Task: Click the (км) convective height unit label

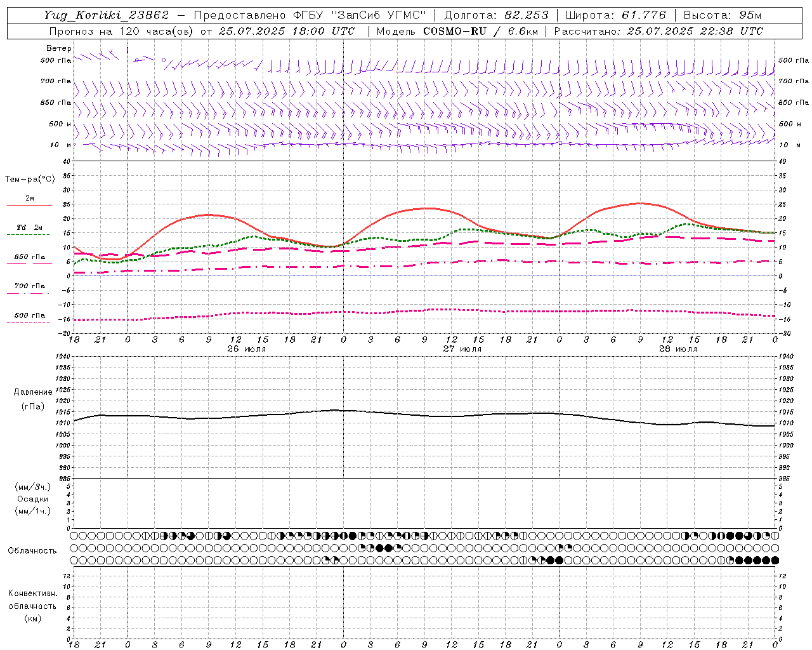Action: point(32,618)
